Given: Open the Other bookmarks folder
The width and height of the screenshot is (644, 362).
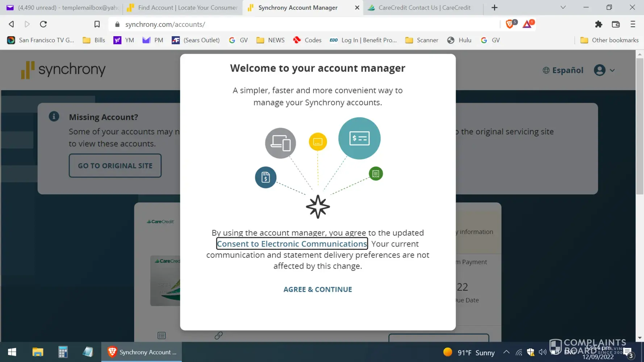Looking at the screenshot, I should [x=609, y=40].
